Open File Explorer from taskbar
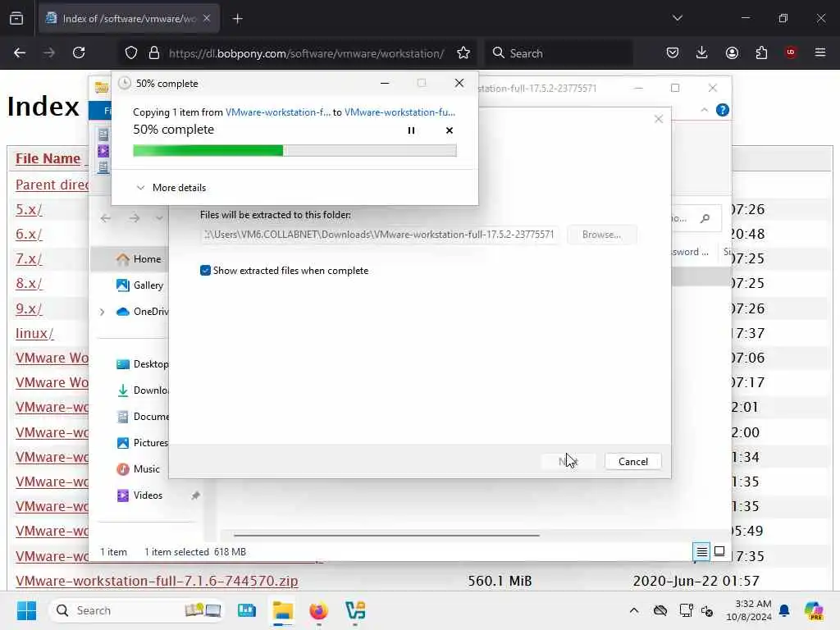 pos(282,610)
